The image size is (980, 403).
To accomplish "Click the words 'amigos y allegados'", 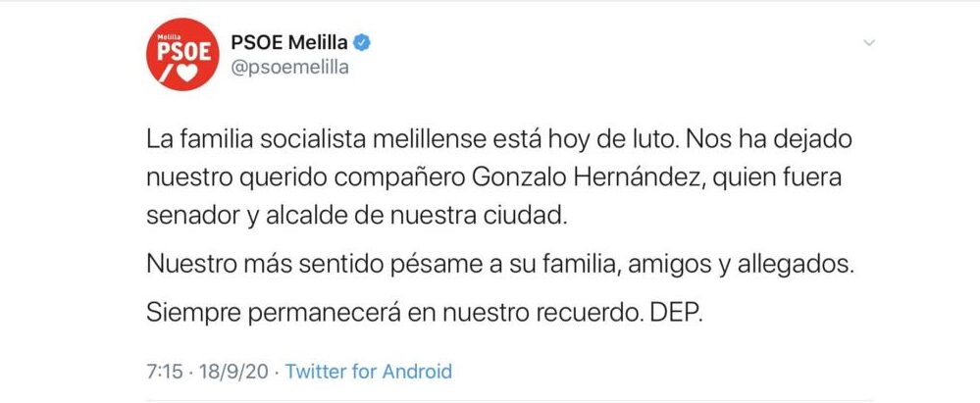I will point(741,265).
